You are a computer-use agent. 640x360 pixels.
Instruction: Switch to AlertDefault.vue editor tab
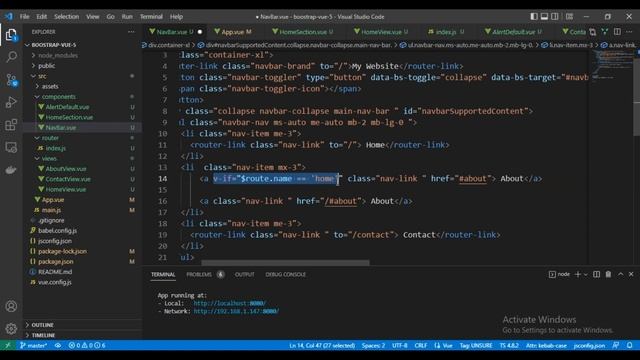coord(513,31)
